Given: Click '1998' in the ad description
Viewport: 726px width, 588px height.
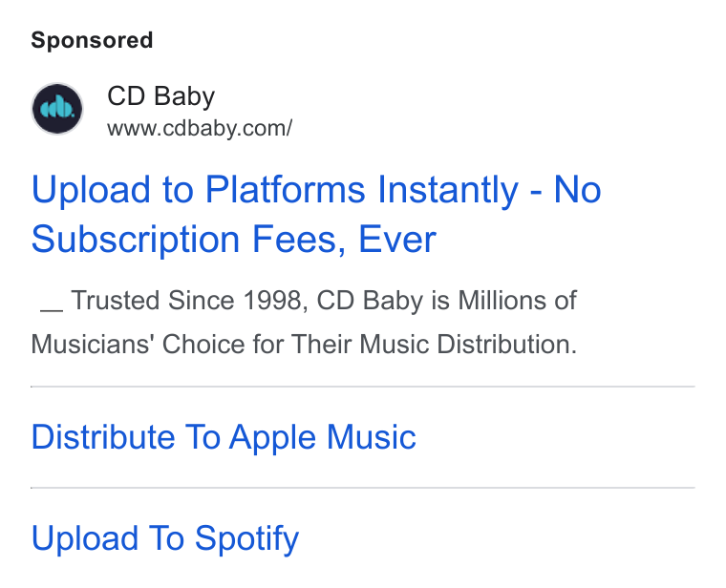Looking at the screenshot, I should point(272,301).
